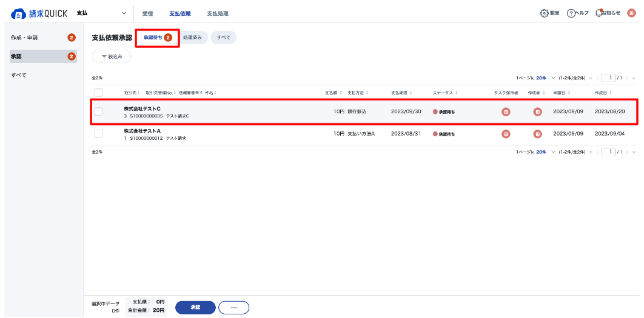644x318 pixels.
Task: Click the 2023/08/31 payment deadline
Action: (x=406, y=134)
